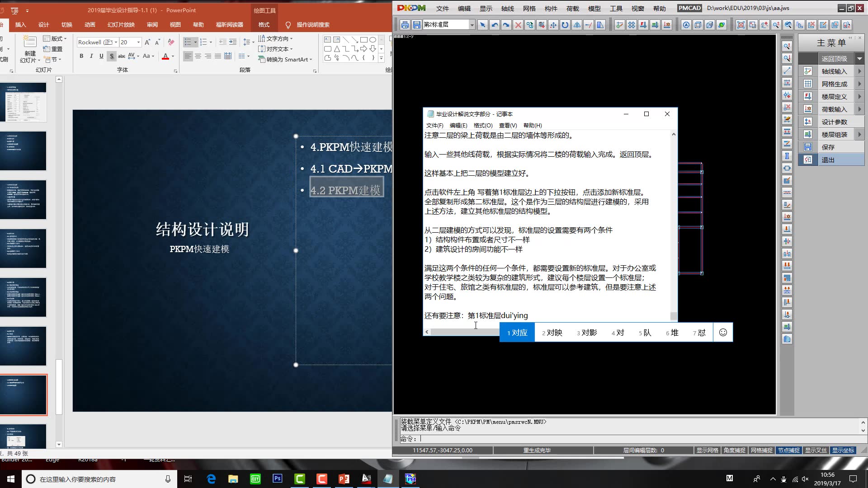
Task: Toggle 显示坐标 in PKPM status bar
Action: pyautogui.click(x=843, y=450)
